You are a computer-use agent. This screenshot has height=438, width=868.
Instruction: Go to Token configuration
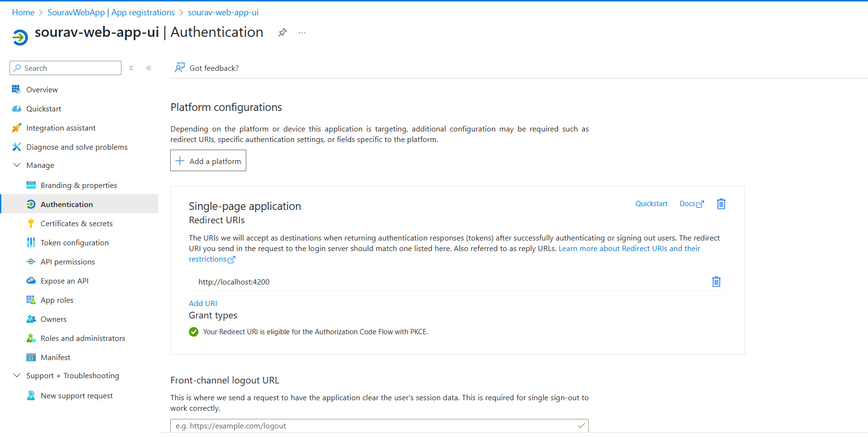tap(75, 242)
